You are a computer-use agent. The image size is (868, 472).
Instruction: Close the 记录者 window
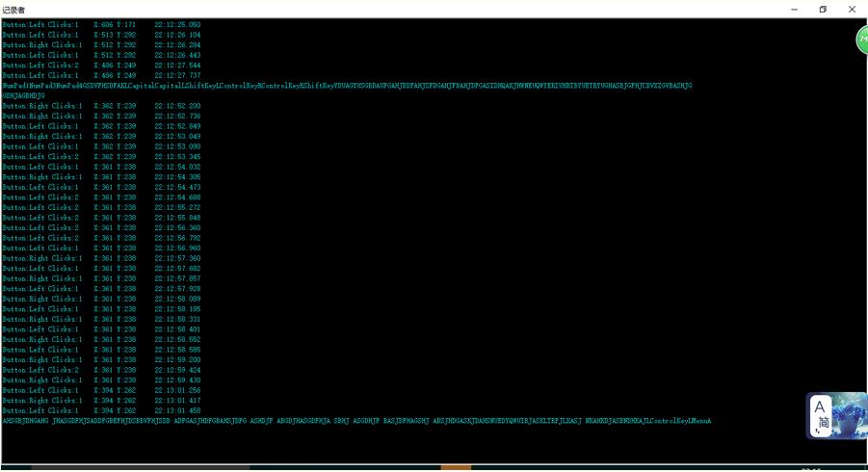click(852, 10)
